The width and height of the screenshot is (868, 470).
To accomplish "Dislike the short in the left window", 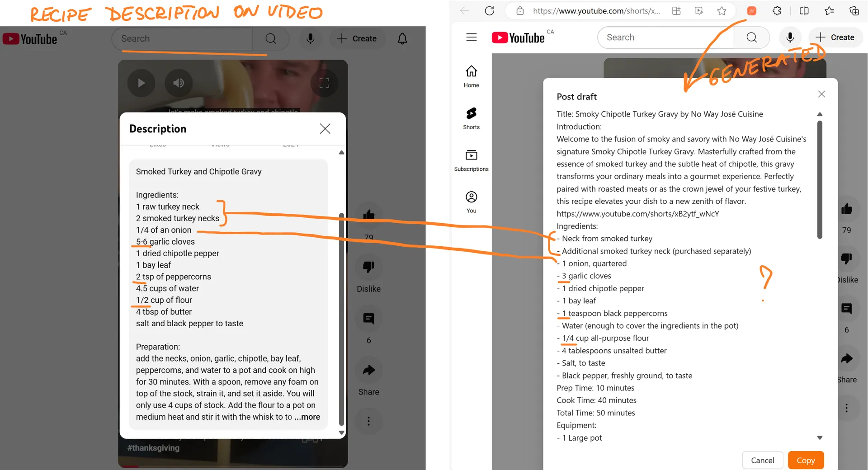I will (369, 267).
